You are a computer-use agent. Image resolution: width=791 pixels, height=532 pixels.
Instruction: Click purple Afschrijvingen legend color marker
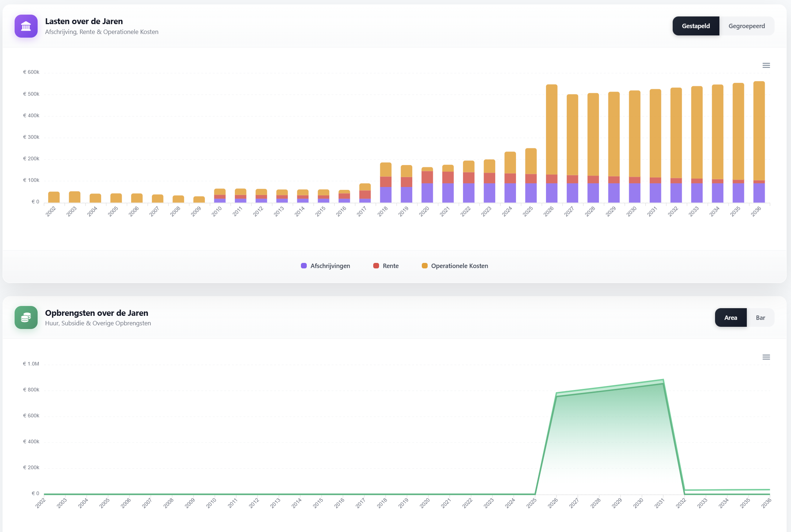(x=304, y=266)
